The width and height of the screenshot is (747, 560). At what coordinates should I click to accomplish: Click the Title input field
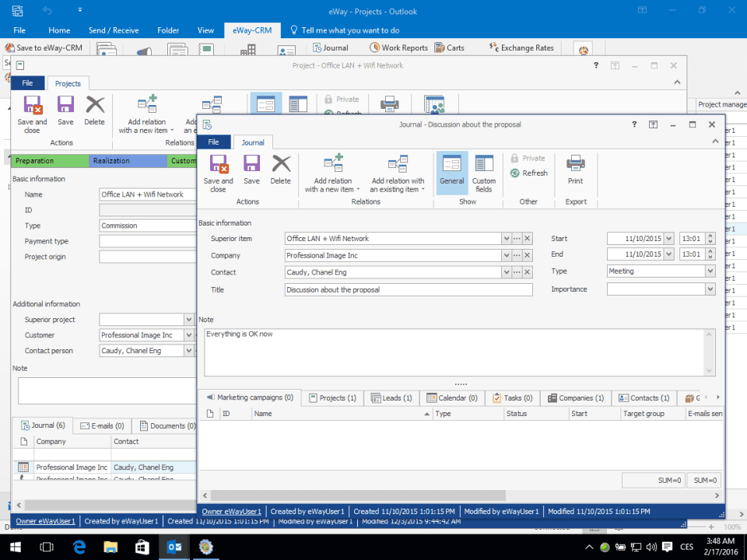click(x=408, y=289)
